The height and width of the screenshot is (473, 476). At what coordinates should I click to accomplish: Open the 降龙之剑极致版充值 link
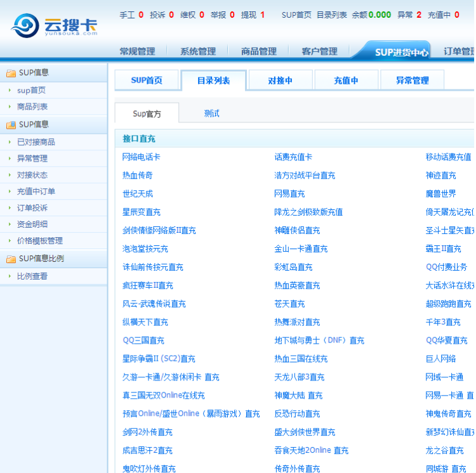click(308, 212)
